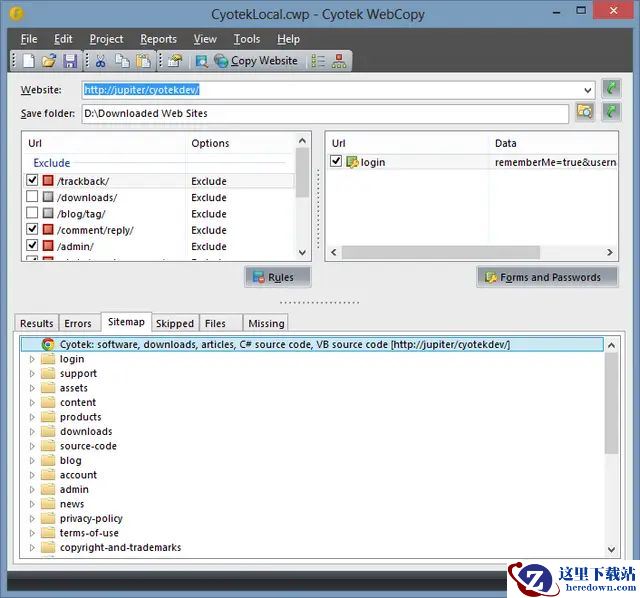Click the rules list vertical scrollbar thumb
This screenshot has height=598, width=640.
[302, 173]
